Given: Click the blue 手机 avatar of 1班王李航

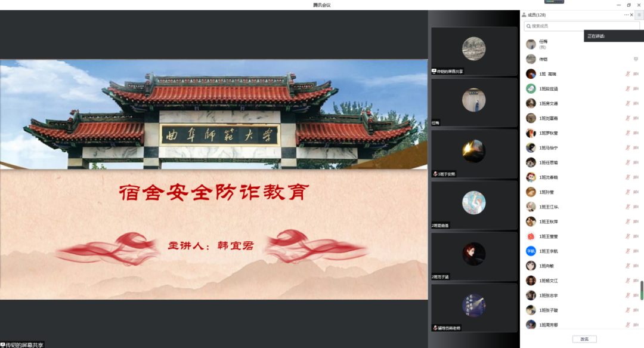Looking at the screenshot, I should point(531,251).
